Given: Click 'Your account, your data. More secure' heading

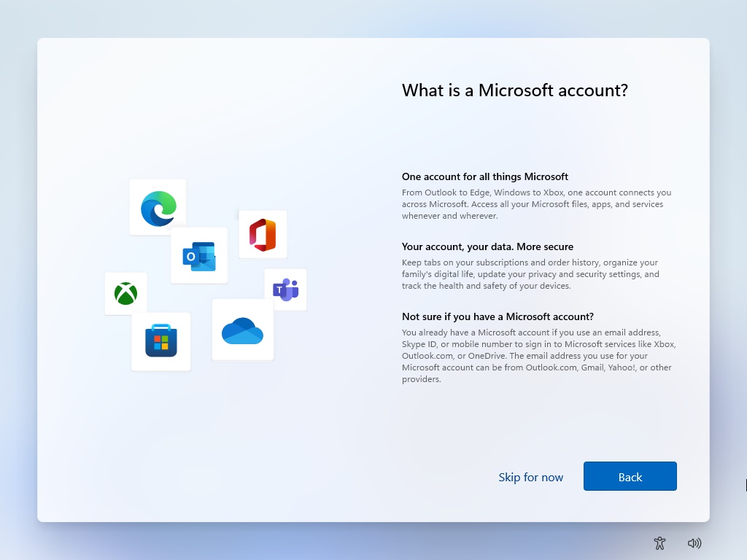Looking at the screenshot, I should click(487, 246).
